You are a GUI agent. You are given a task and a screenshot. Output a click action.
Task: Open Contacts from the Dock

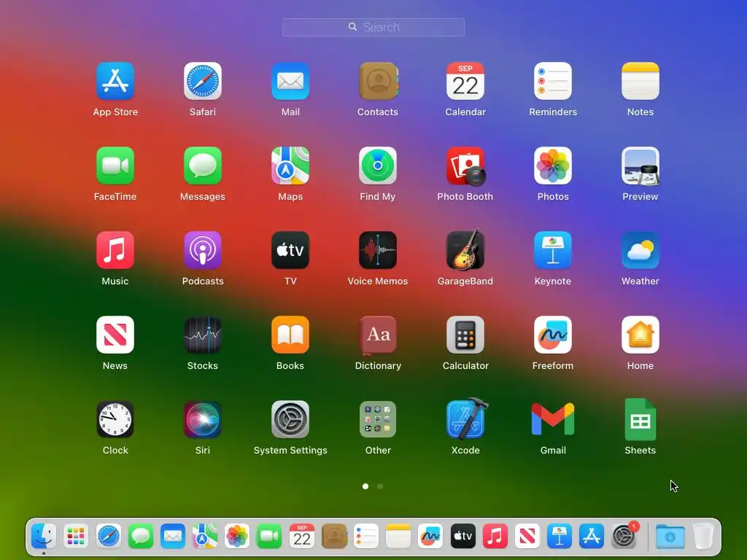click(334, 536)
